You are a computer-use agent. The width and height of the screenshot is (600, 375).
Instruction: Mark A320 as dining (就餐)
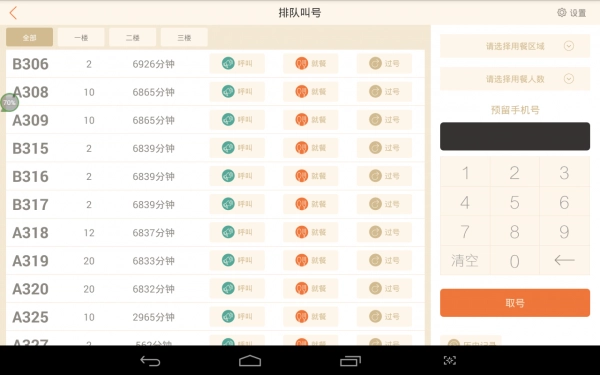click(310, 288)
